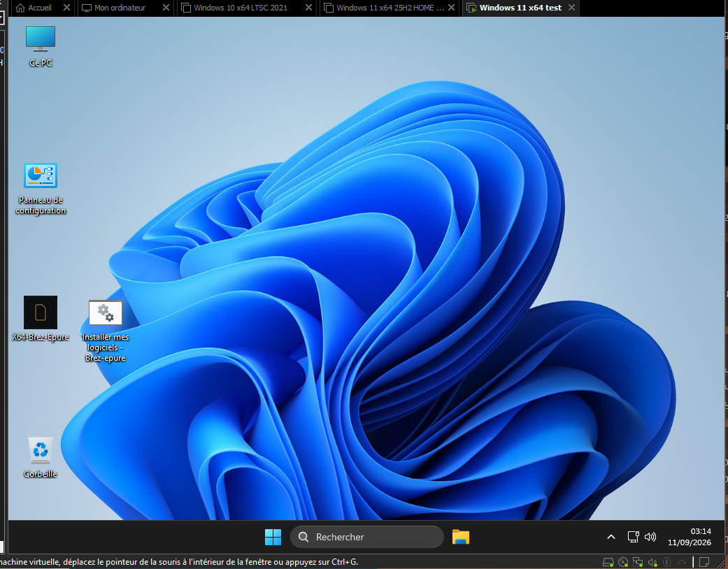Click the VMware hard disk status icon

tap(608, 562)
